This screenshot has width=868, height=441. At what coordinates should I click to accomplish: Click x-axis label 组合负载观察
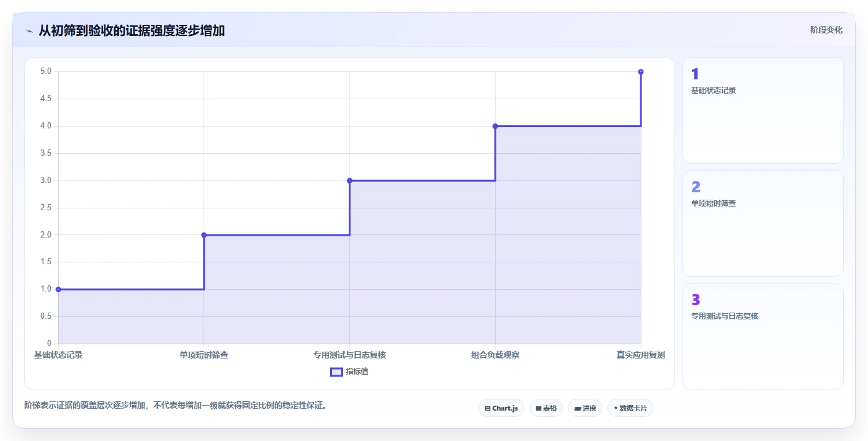coord(495,355)
